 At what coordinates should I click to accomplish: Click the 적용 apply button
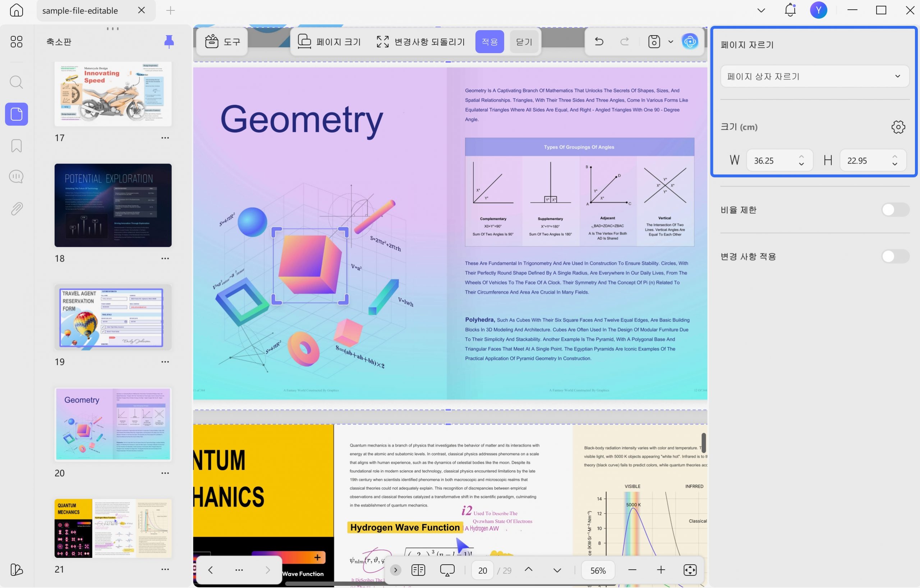coord(489,41)
